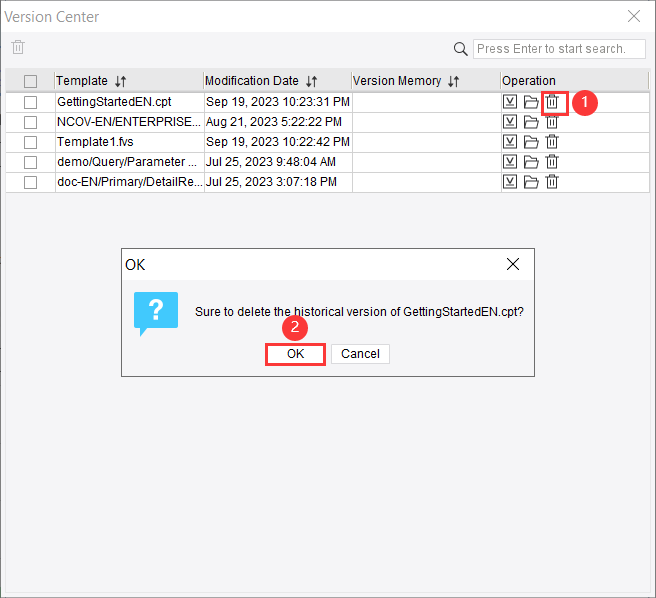Sort by Modification Date column arrows
Screen dimensions: 656x598
click(311, 81)
